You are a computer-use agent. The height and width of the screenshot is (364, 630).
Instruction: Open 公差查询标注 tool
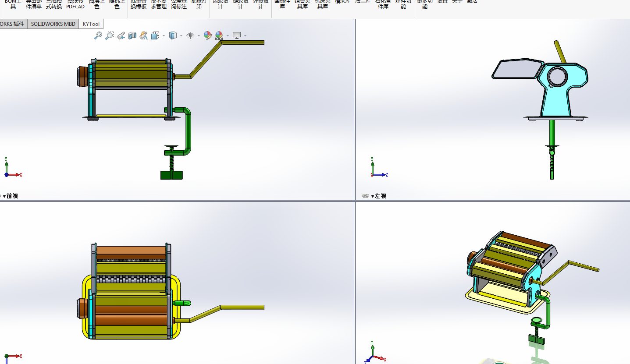coord(179,4)
